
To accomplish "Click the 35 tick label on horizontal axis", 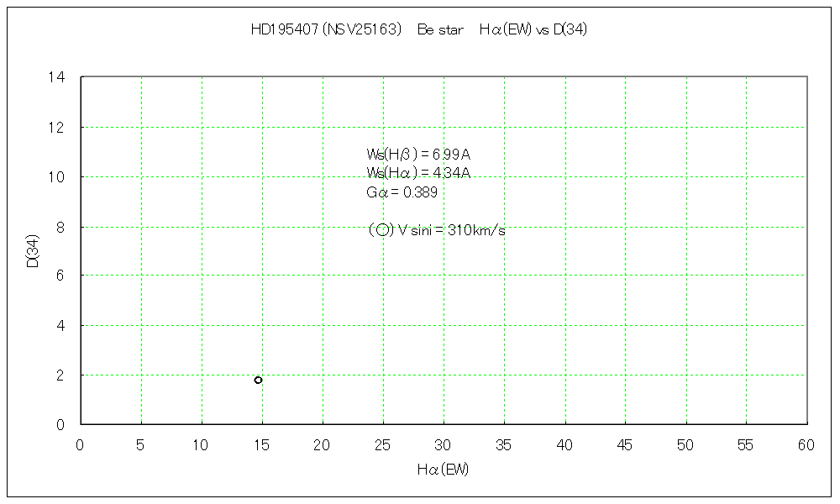I will (x=504, y=444).
